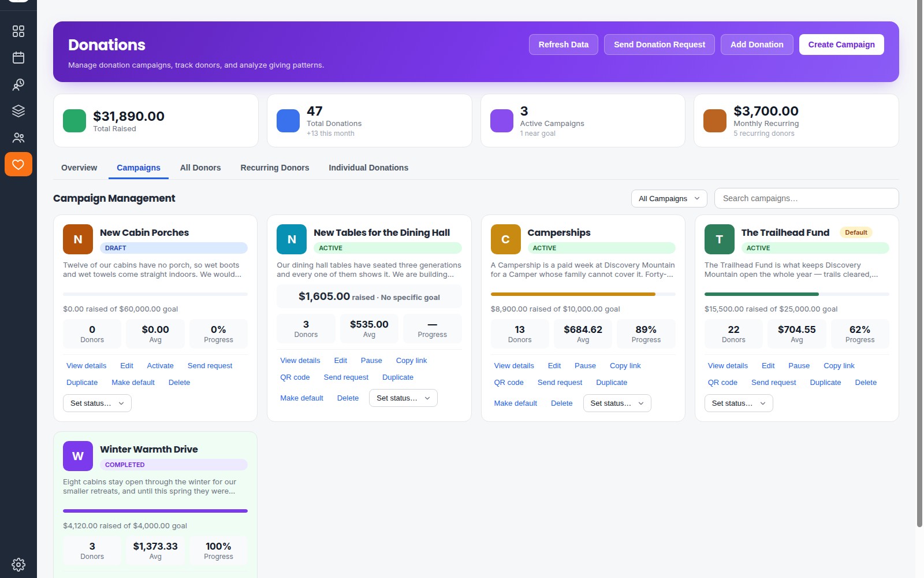The width and height of the screenshot is (924, 578).
Task: Click the Add Donation button
Action: tap(757, 45)
